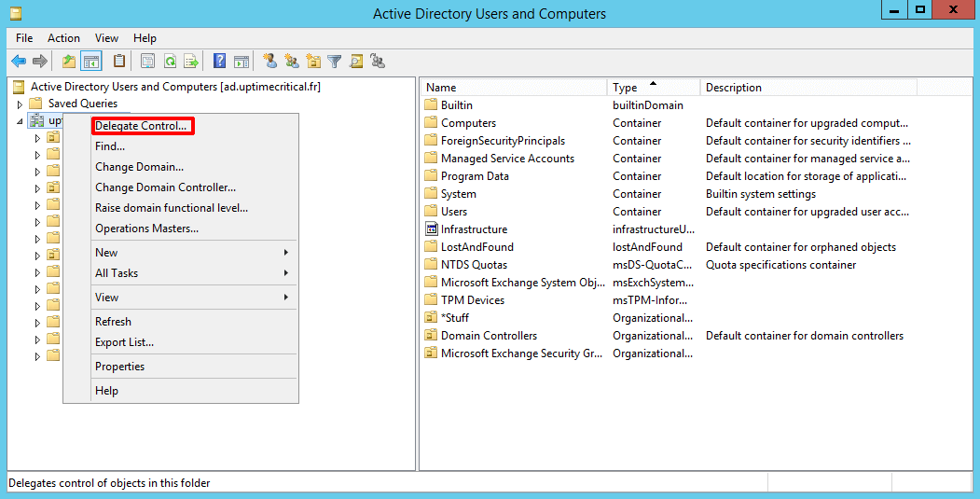Screen dimensions: 980x499
Task: Select the Program Data row
Action: point(669,176)
